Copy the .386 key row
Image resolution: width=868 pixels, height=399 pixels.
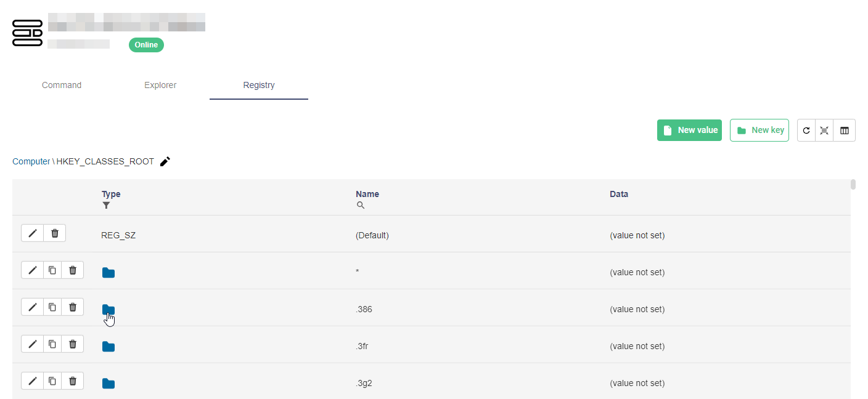pos(52,307)
